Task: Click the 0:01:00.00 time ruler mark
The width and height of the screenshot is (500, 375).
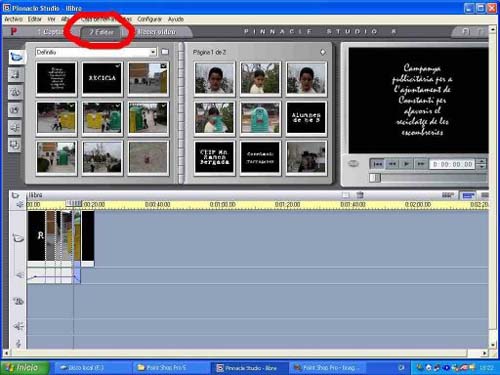Action: [x=222, y=204]
